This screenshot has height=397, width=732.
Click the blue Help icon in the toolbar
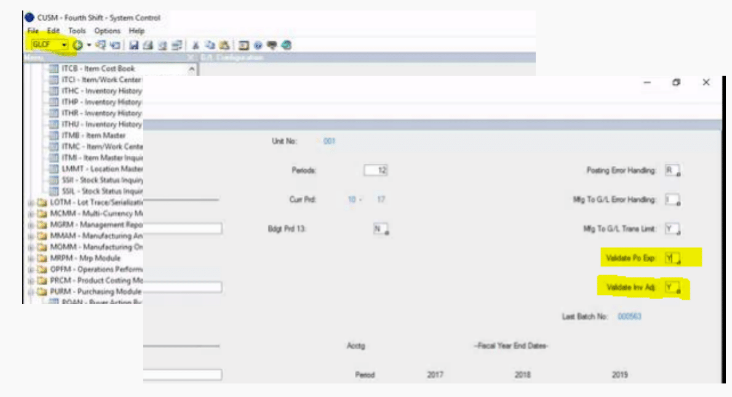[258, 45]
